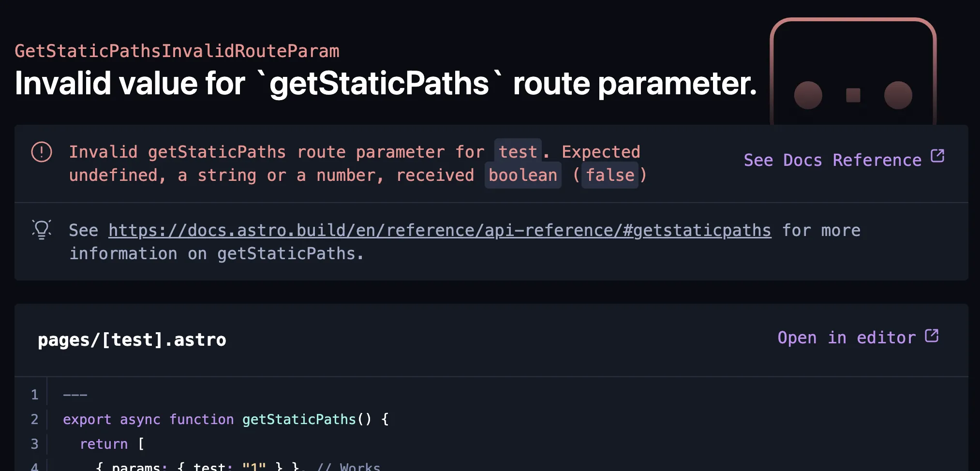
Task: Click the pages/[test].astro file name
Action: coord(132,340)
